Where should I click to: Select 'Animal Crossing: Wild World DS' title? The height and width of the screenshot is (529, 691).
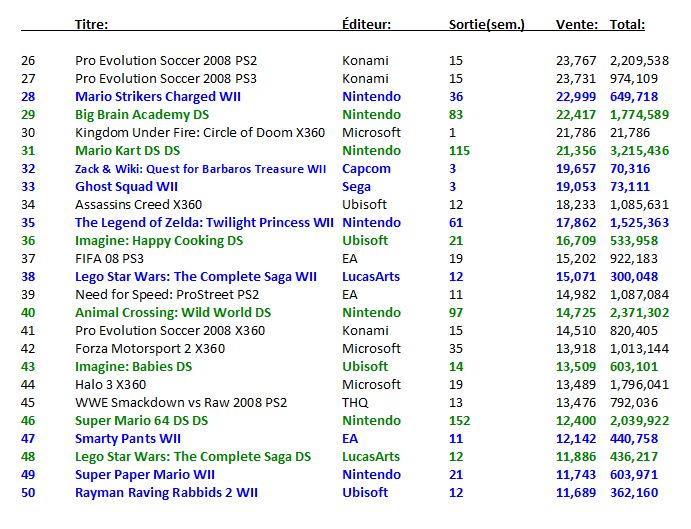173,313
